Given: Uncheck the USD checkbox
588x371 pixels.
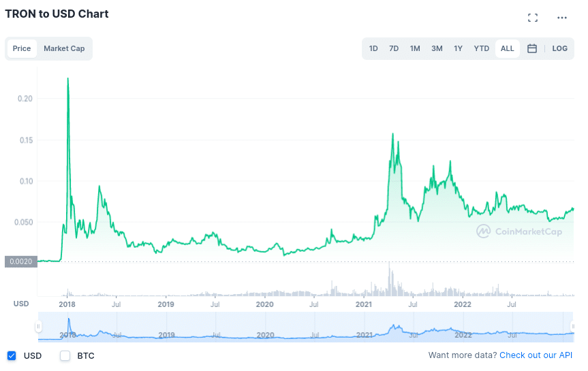Looking at the screenshot, I should (x=12, y=355).
